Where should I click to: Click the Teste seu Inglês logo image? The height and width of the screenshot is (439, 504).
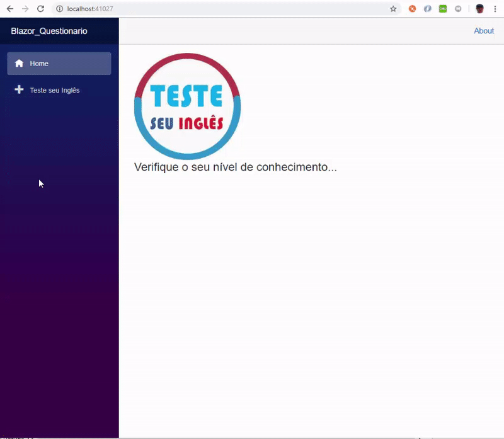click(187, 106)
